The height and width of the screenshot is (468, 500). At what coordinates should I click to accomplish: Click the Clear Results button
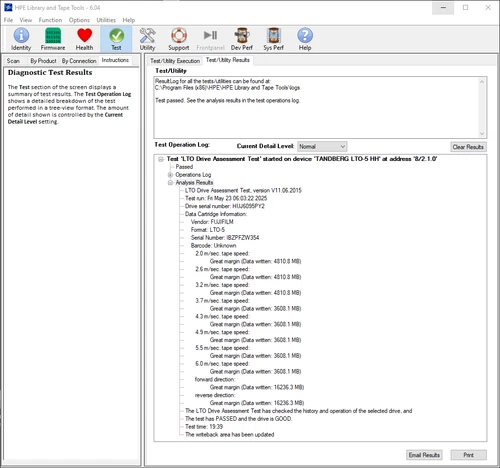click(468, 147)
